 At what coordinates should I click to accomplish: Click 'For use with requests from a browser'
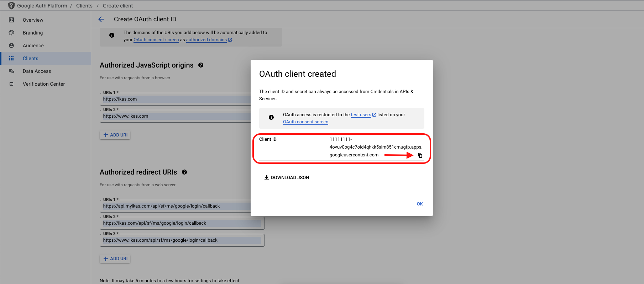click(x=135, y=78)
